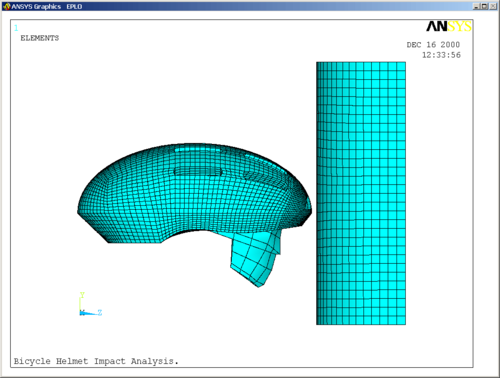
Task: Select the XYZ coordinate triad origin
Action: (82, 312)
